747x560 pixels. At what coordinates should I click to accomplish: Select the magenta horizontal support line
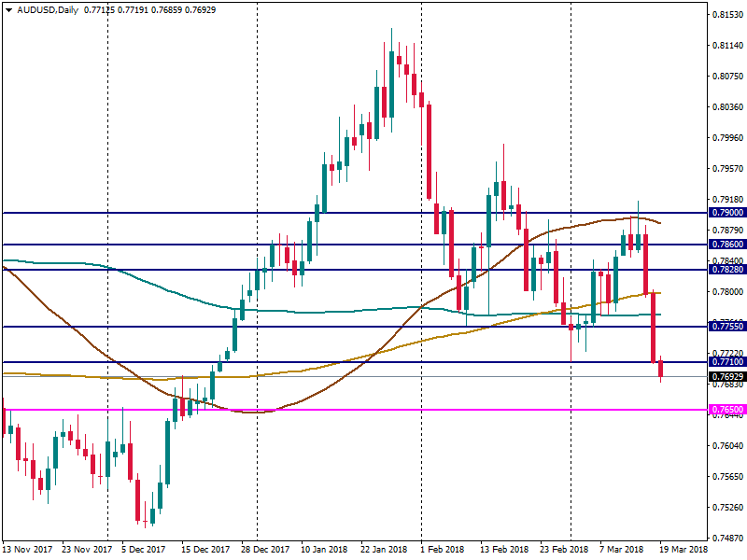tap(373, 410)
